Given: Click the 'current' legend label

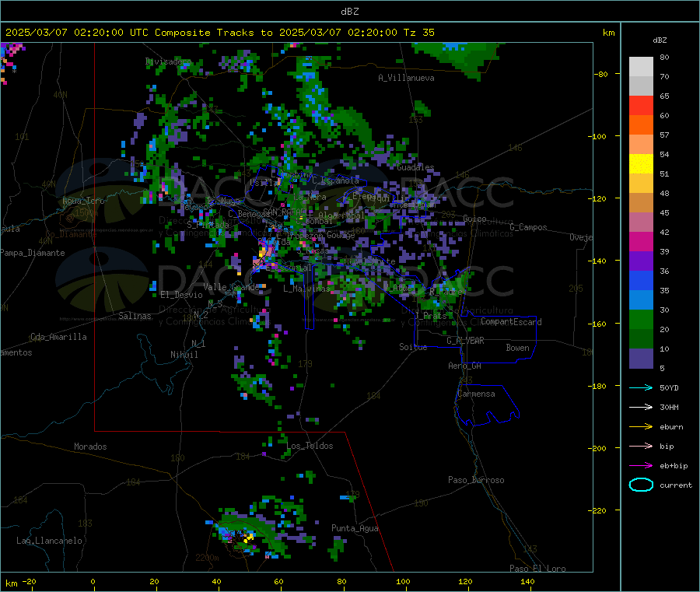Looking at the screenshot, I should [676, 485].
